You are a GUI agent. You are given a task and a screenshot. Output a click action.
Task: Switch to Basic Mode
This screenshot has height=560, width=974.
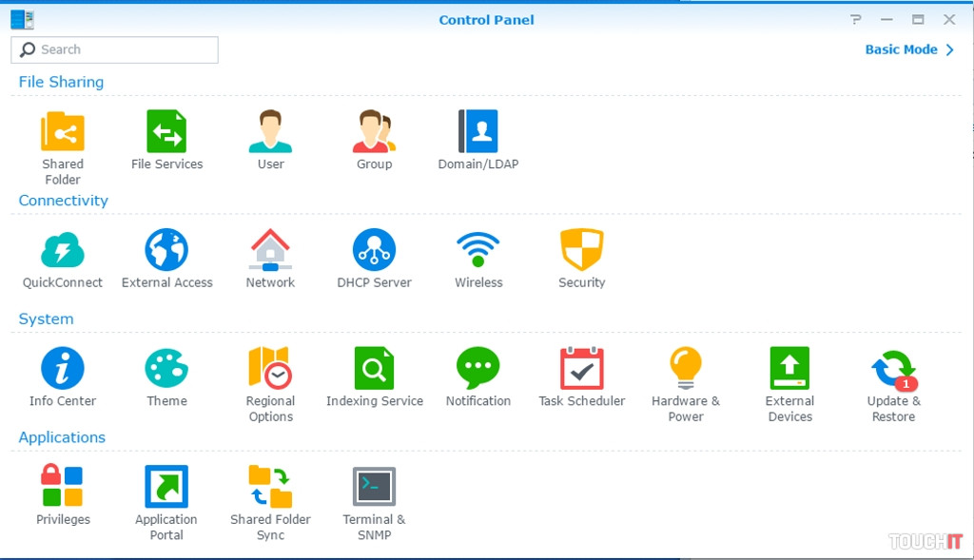click(x=909, y=49)
